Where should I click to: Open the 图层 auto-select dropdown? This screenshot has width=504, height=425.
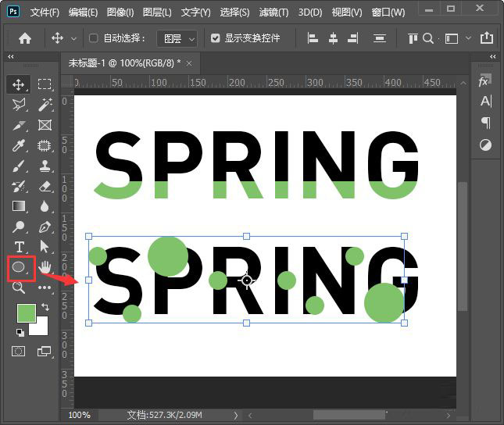[x=177, y=38]
